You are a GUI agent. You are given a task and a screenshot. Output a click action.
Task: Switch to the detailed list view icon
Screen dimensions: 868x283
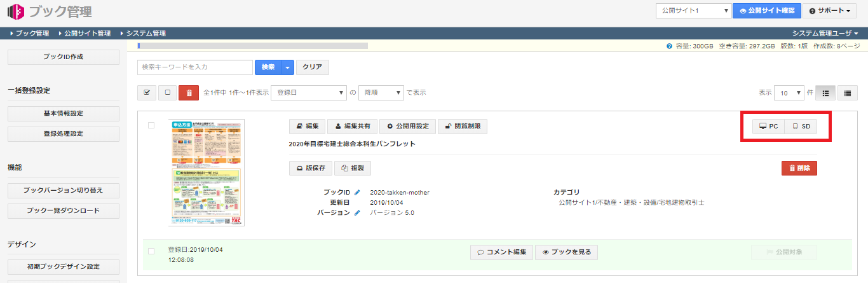825,92
